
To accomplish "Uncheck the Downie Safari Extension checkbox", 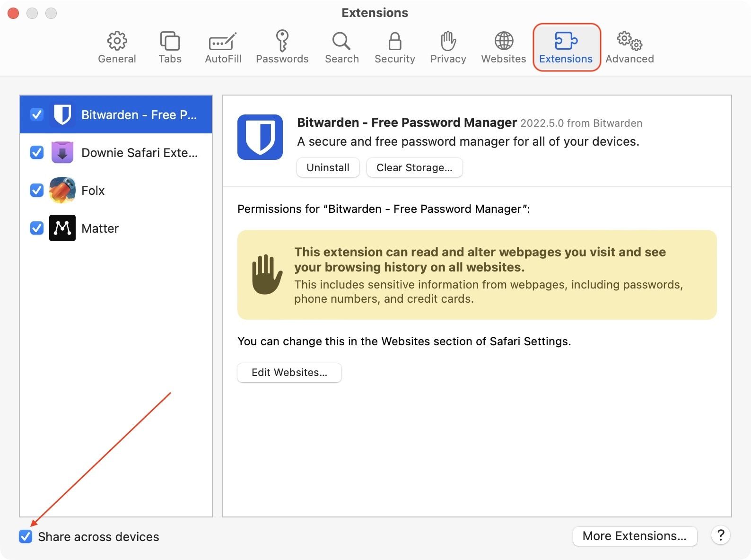I will 37,152.
